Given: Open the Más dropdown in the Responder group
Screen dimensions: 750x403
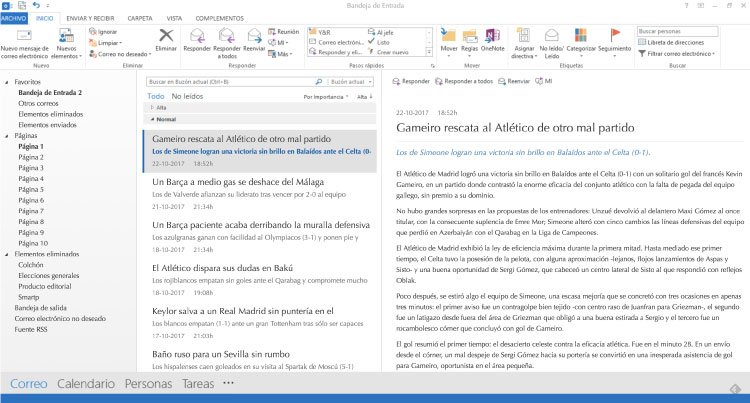Looking at the screenshot, I should click(280, 54).
